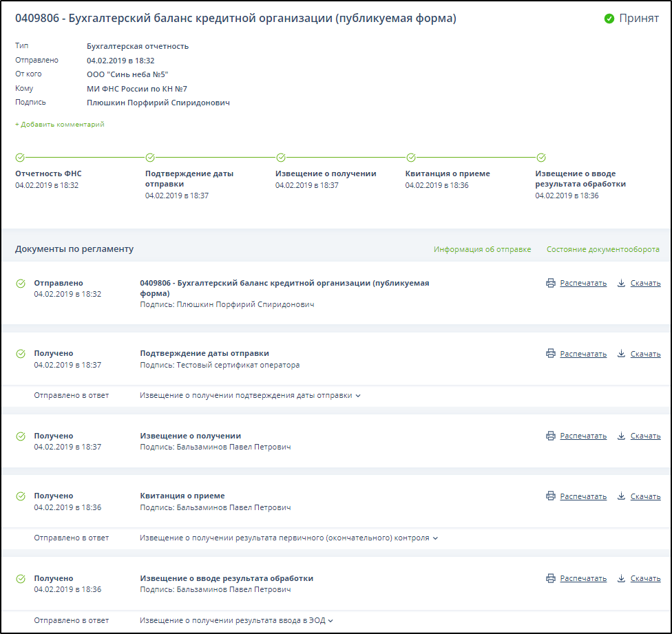Click printer icon for Квитанция о приеме
This screenshot has width=672, height=634.
click(550, 496)
